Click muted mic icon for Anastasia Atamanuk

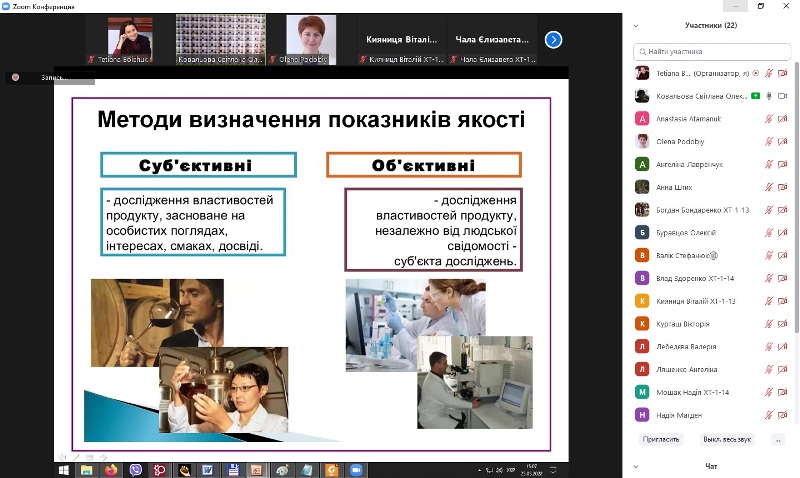point(769,119)
